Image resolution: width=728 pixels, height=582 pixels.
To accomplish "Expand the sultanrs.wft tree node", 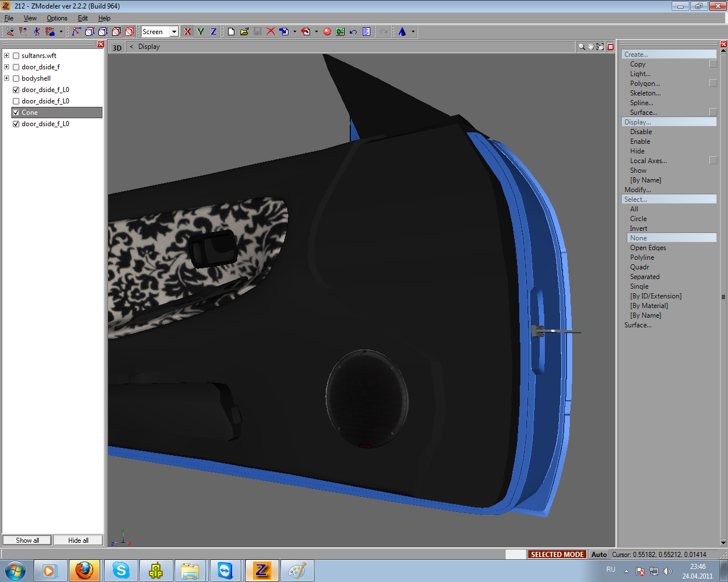I will [7, 56].
